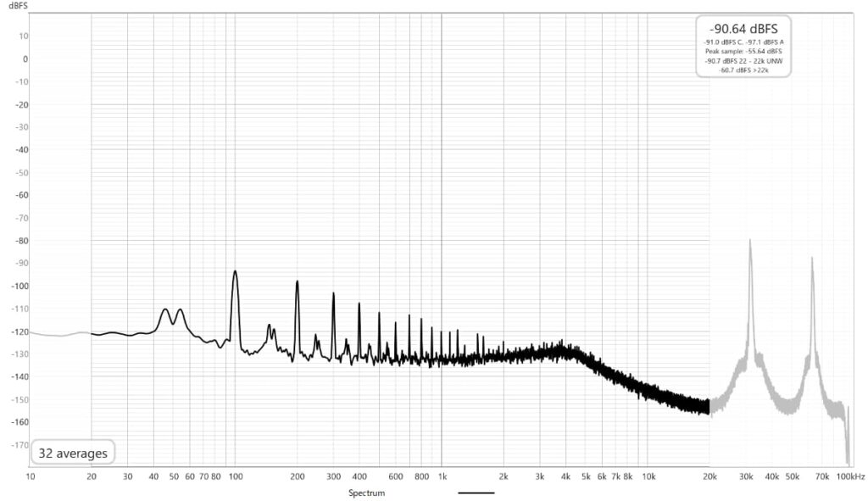
Task: Click the tip of the 100 Hz spectrum peak
Action: pos(235,271)
